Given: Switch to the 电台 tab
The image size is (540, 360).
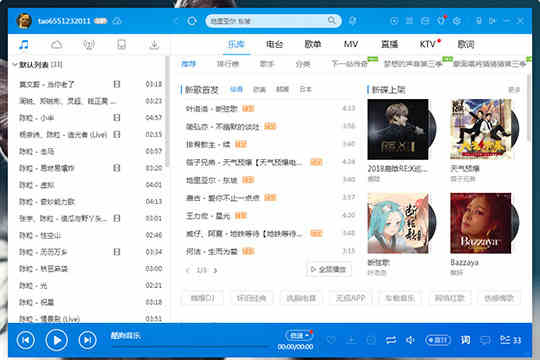Looking at the screenshot, I should [274, 44].
